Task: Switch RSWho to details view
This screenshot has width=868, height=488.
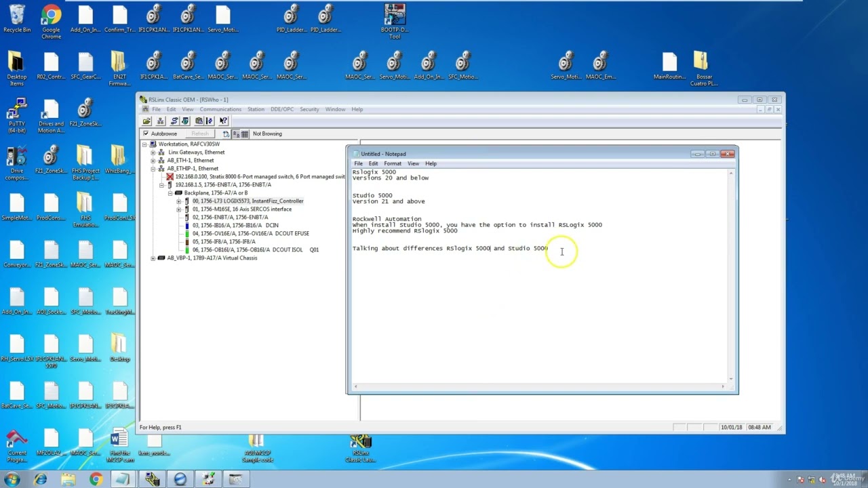Action: pos(245,134)
